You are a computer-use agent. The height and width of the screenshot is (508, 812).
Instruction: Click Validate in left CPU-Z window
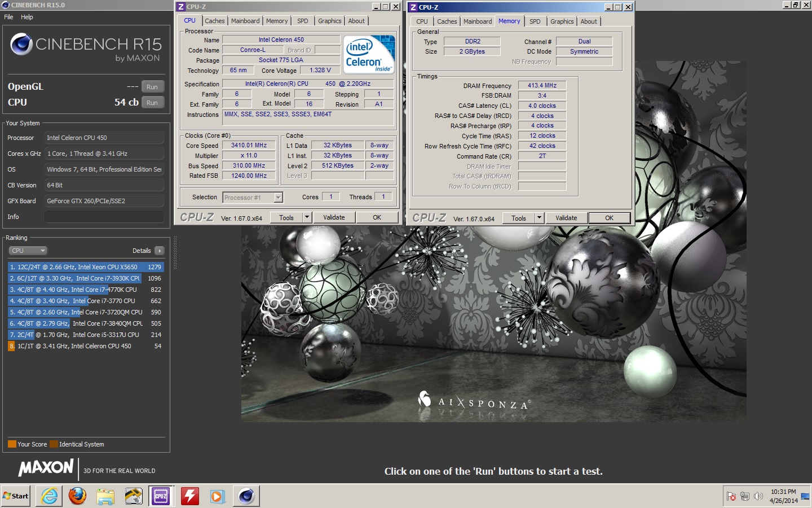click(x=334, y=218)
